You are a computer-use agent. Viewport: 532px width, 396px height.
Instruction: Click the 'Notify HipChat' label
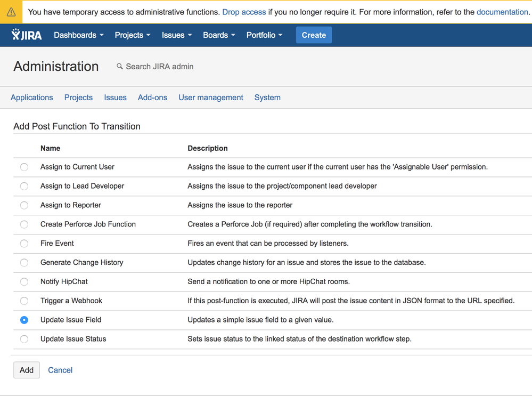pos(64,281)
